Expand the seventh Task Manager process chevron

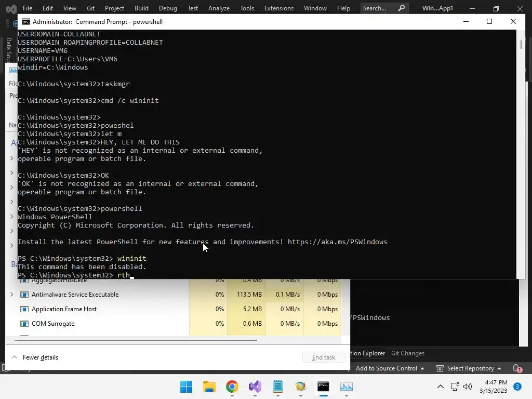[12, 245]
